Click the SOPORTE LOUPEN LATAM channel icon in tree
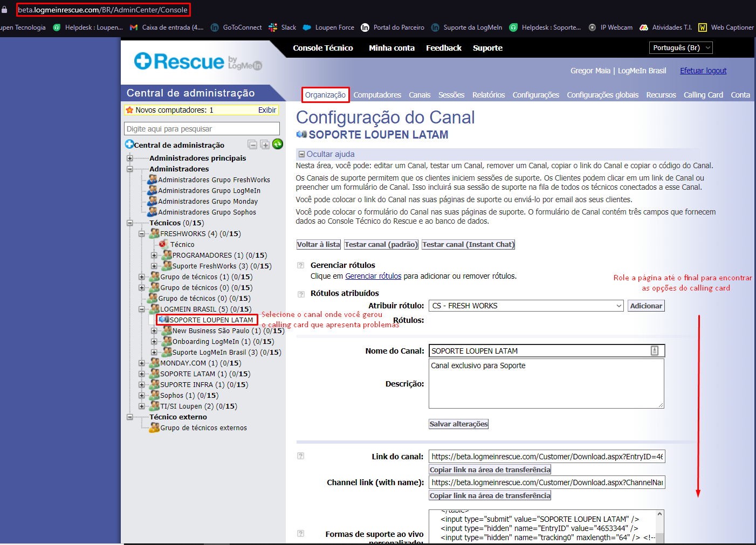Image resolution: width=756 pixels, height=545 pixels. tap(164, 320)
